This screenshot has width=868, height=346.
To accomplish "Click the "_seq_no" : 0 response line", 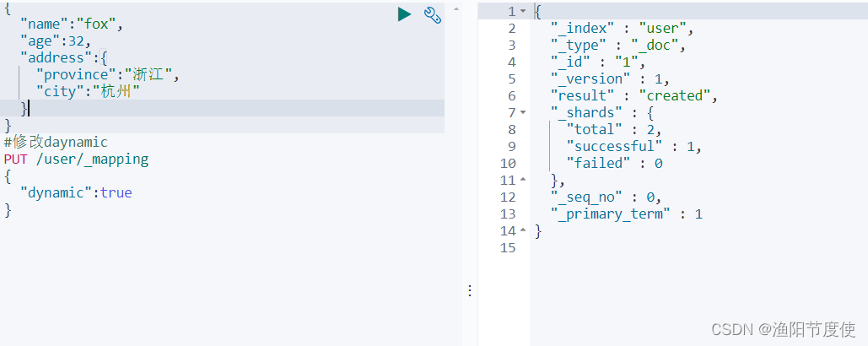I will (x=606, y=197).
